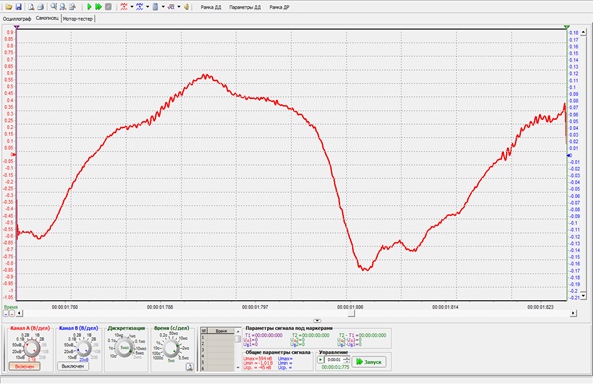Image resolution: width=593 pixels, height=384 pixels.
Task: Stop acquisition with gray stop icon
Action: coord(108,7)
